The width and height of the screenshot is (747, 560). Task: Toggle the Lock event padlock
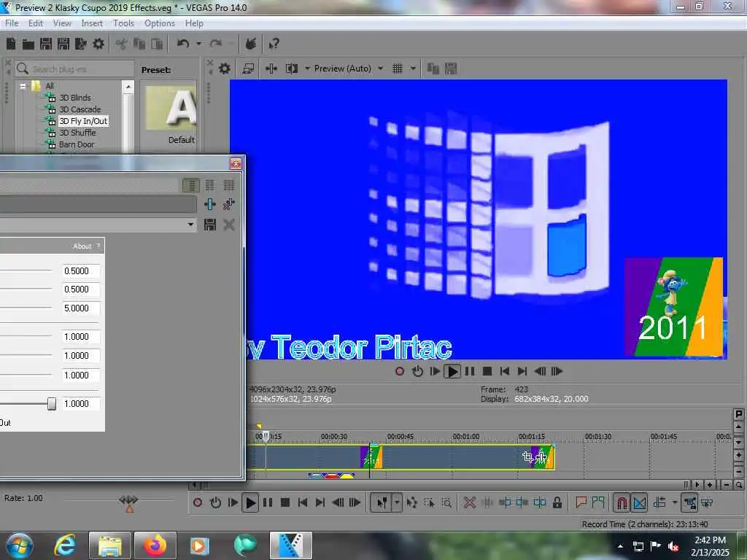click(557, 502)
